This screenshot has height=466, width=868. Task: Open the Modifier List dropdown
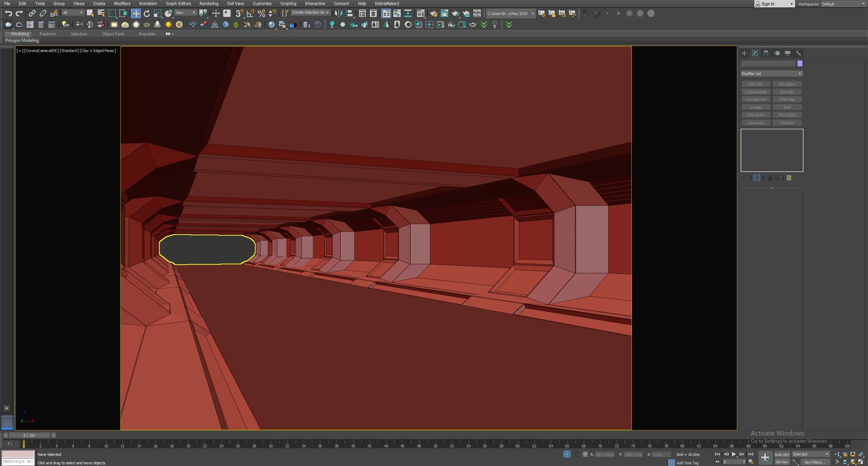point(771,73)
